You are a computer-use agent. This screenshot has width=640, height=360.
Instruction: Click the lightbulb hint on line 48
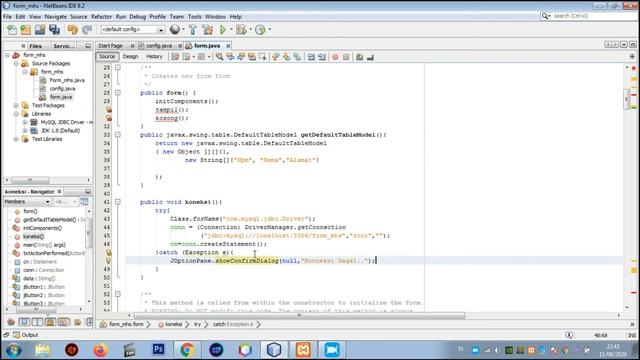coord(109,261)
